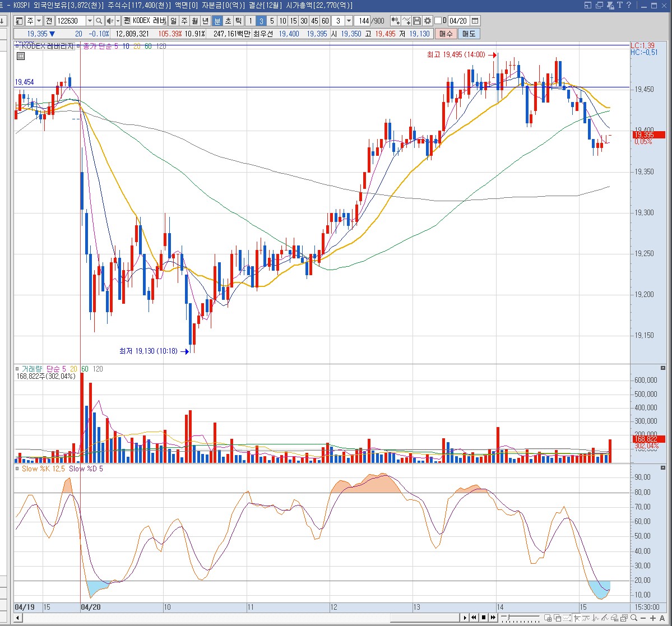Image resolution: width=672 pixels, height=626 pixels.
Task: Select the 월 (monthly) period toggle
Action: [195, 21]
